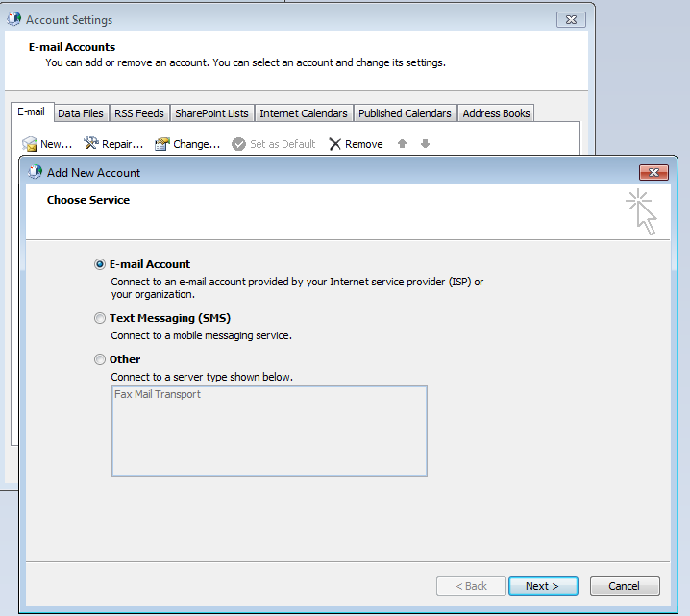Select the E-mail Account radio button
Screen dimensions: 690x616
tap(100, 264)
